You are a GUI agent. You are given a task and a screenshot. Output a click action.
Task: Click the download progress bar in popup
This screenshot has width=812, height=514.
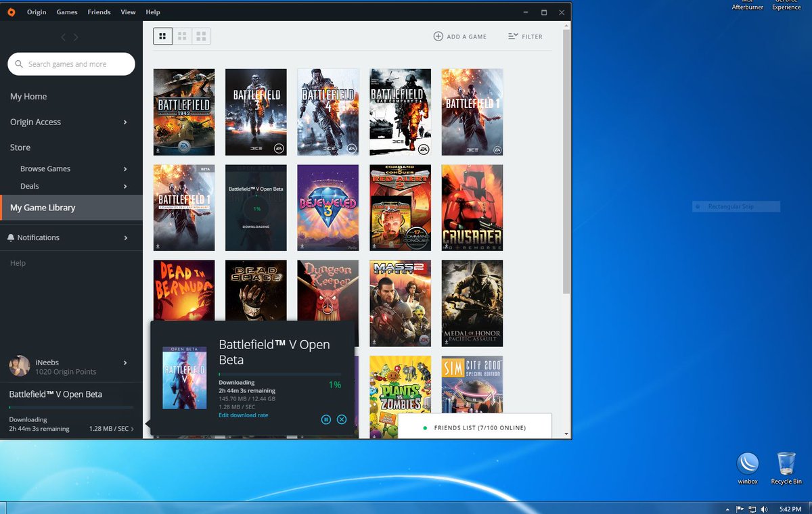(280, 374)
